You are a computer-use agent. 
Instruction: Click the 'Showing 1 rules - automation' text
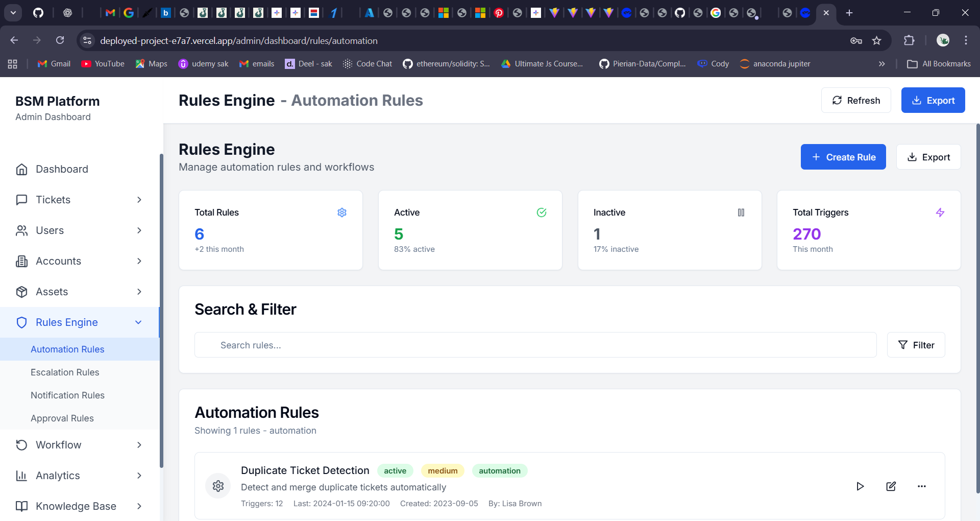click(x=255, y=431)
